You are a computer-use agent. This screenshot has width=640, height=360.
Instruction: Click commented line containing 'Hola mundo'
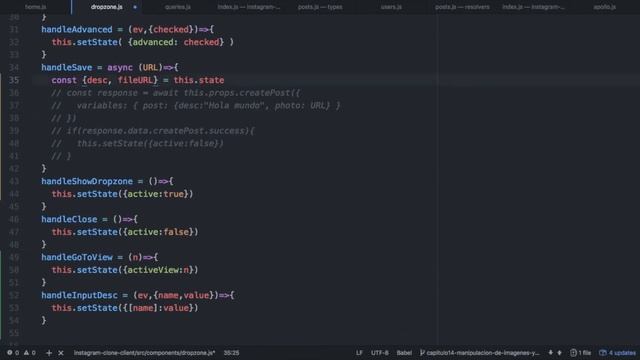coord(196,105)
